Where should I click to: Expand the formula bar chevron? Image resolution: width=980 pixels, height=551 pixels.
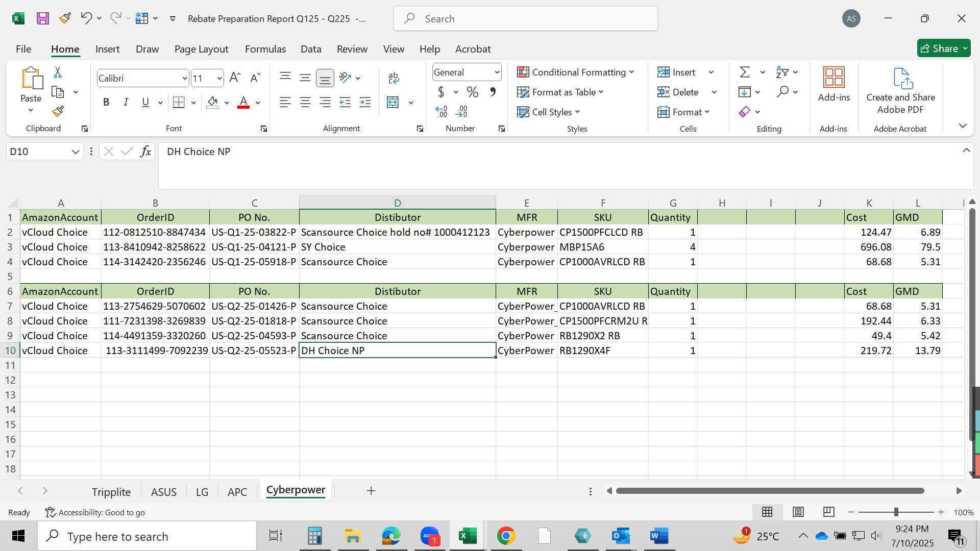966,151
